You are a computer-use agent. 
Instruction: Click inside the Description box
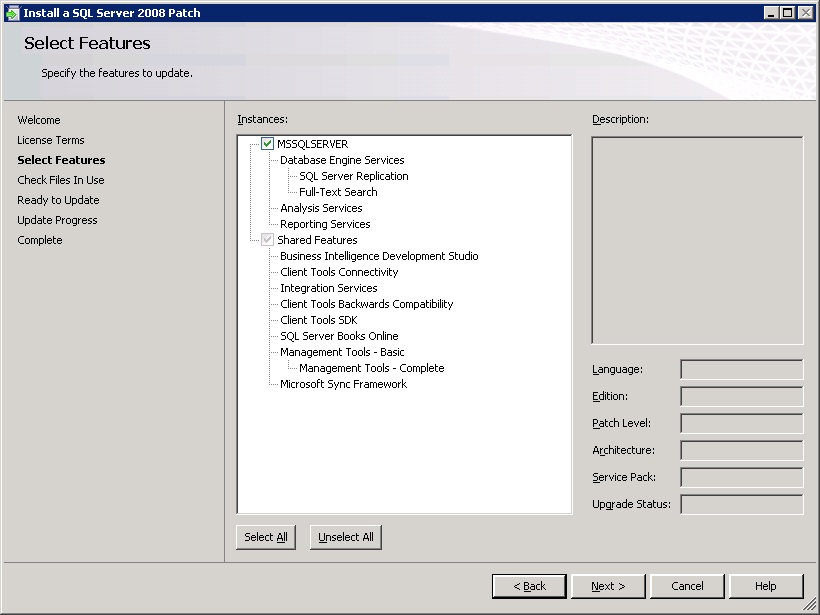tap(697, 241)
